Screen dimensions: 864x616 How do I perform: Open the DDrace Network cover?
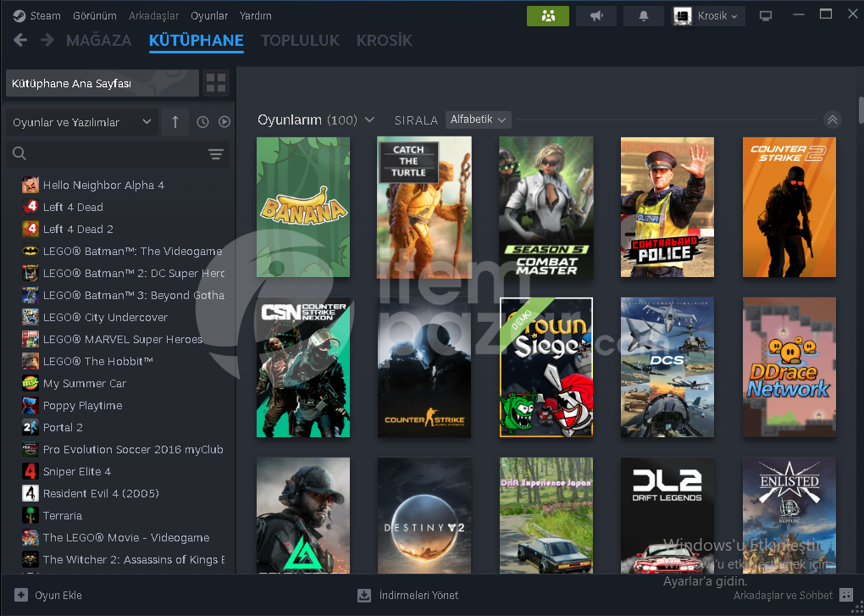(x=789, y=368)
